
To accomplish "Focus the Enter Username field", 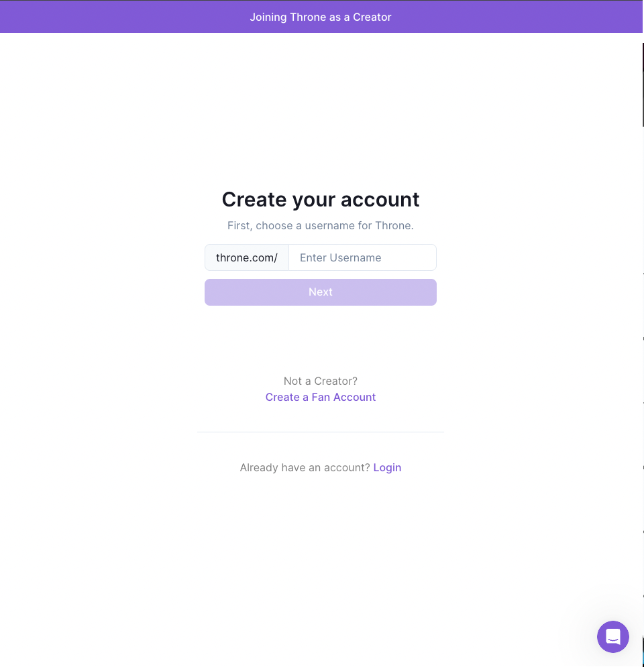I will point(362,257).
